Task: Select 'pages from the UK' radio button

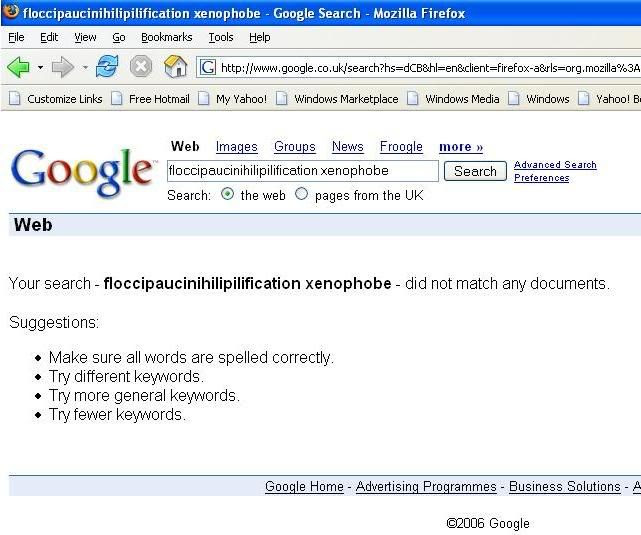Action: coord(301,194)
